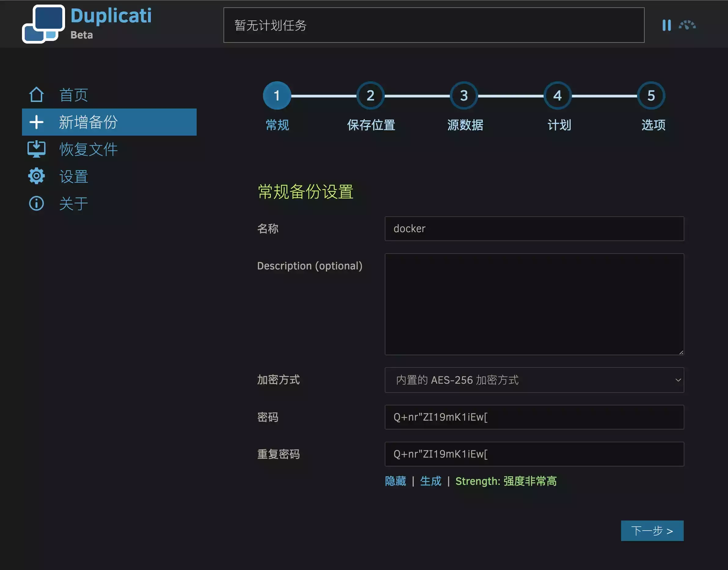Pause the backup scheduler

pyautogui.click(x=666, y=25)
